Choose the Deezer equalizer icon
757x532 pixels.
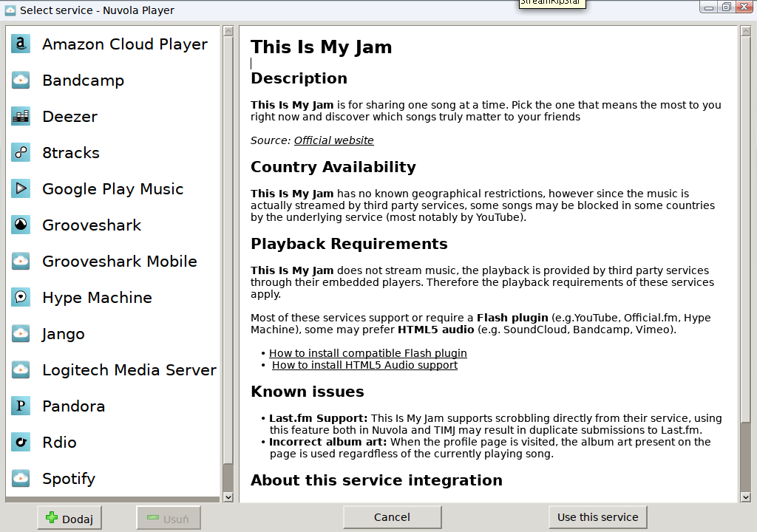coord(21,117)
